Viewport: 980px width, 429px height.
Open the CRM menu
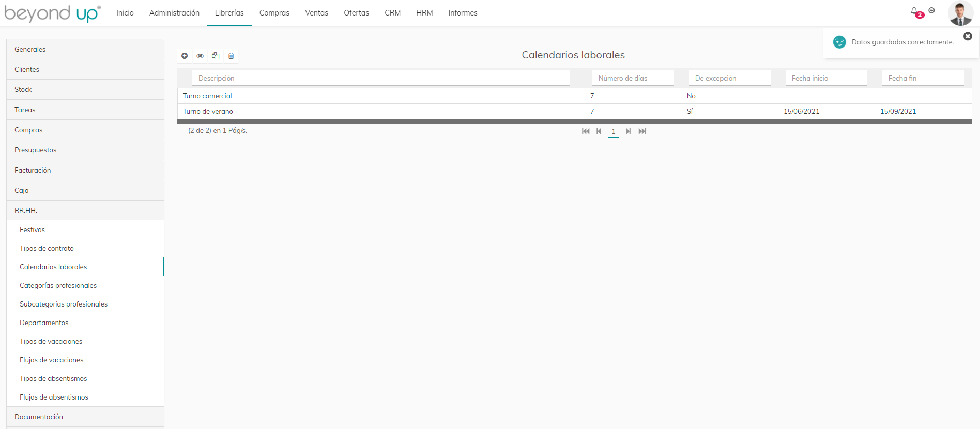tap(393, 13)
